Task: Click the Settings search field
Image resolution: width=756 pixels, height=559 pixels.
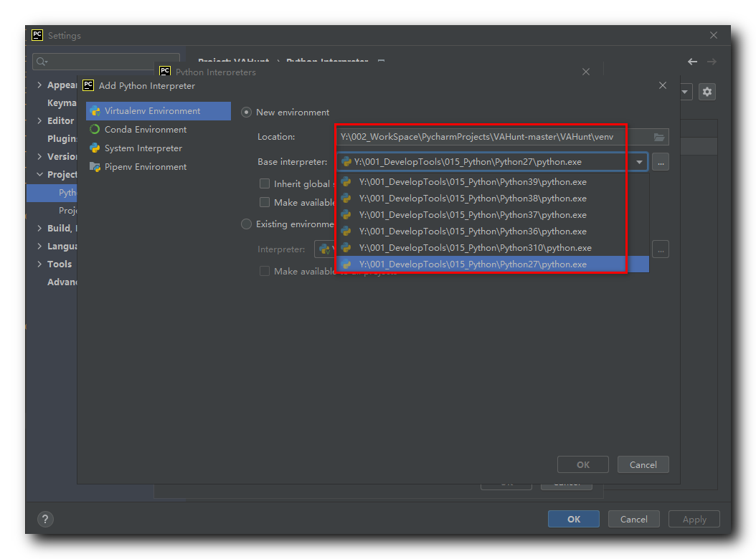Action: (106, 61)
